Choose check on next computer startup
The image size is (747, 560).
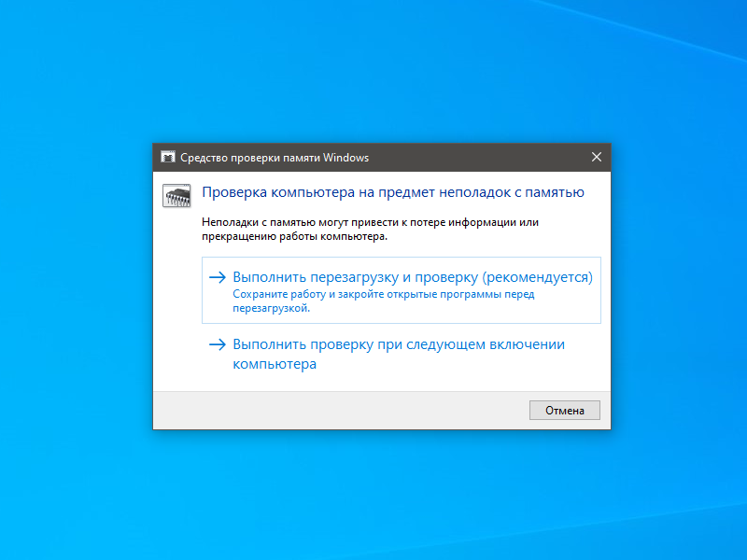coord(402,354)
